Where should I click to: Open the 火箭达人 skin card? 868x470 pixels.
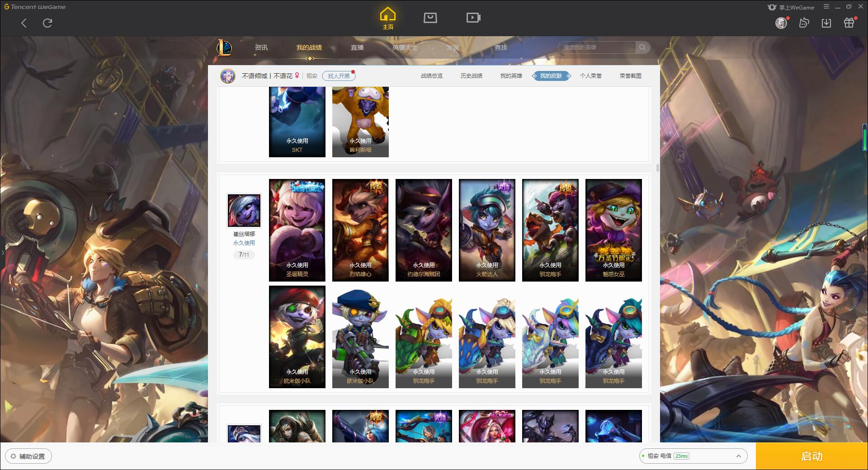[x=487, y=230]
